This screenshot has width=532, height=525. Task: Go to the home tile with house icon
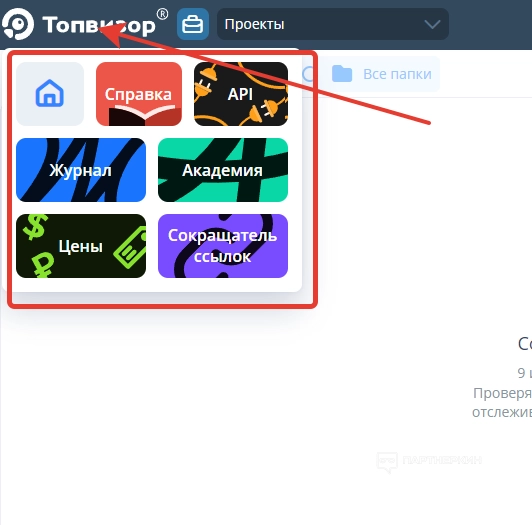(x=50, y=94)
